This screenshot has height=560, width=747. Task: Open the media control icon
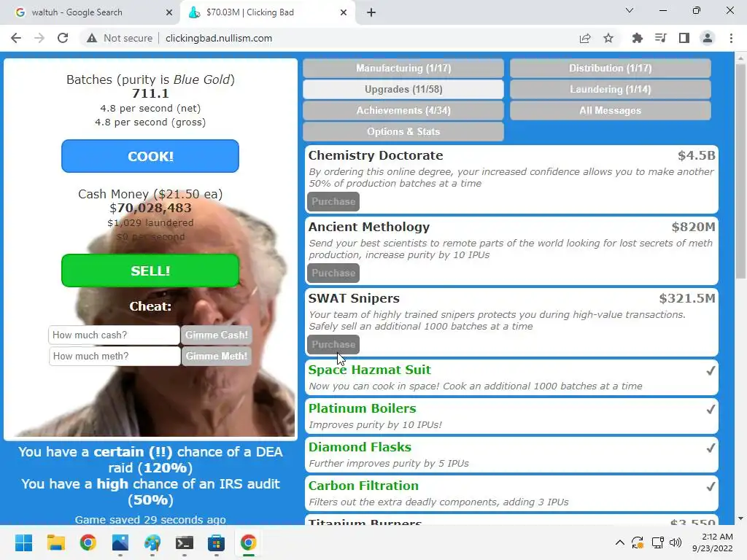[660, 38]
